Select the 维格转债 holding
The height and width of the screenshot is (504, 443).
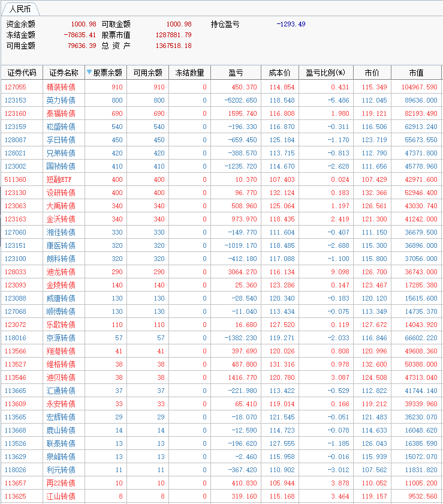pos(61,364)
